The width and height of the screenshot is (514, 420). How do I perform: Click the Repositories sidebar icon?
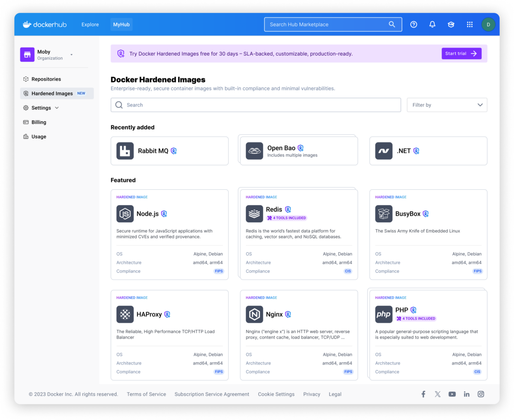click(x=25, y=79)
